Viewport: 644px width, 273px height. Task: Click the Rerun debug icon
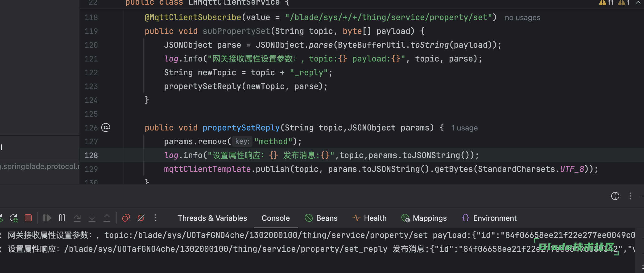pyautogui.click(x=14, y=218)
